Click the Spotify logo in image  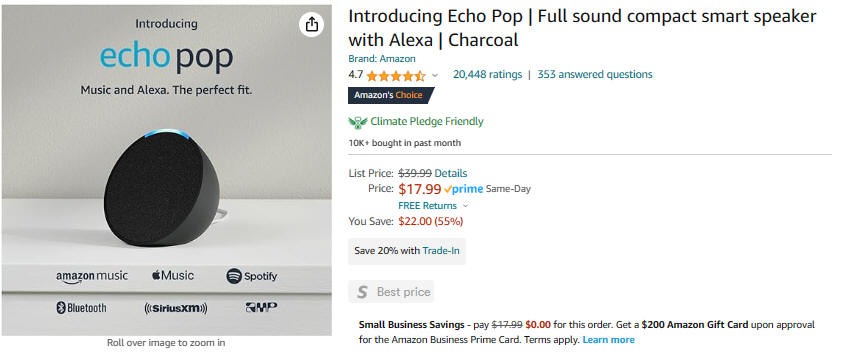[x=251, y=277]
